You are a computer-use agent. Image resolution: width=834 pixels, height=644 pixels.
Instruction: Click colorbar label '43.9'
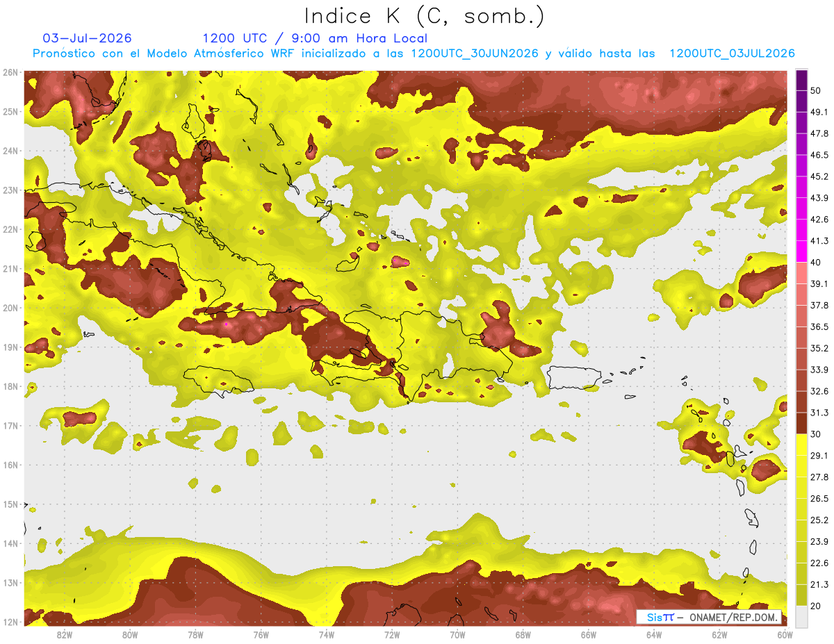[x=819, y=197]
